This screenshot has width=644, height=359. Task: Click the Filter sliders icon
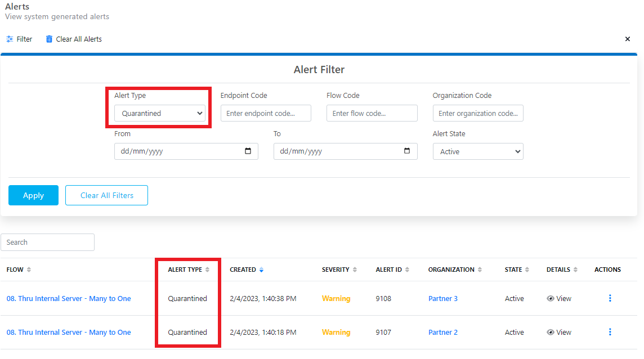pyautogui.click(x=10, y=39)
